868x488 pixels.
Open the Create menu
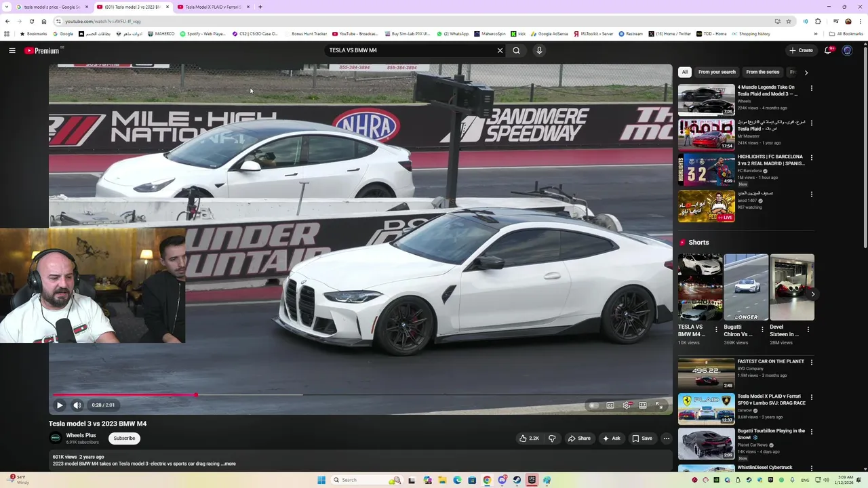801,50
